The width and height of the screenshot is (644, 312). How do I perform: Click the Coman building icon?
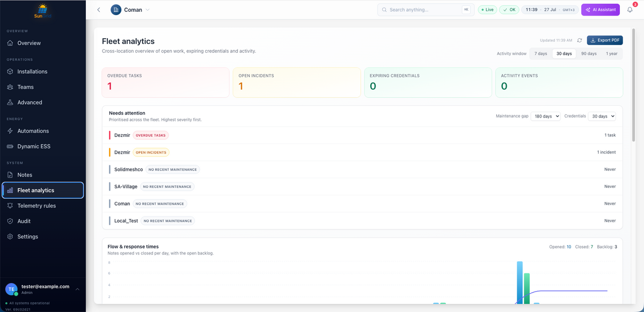[x=116, y=10]
